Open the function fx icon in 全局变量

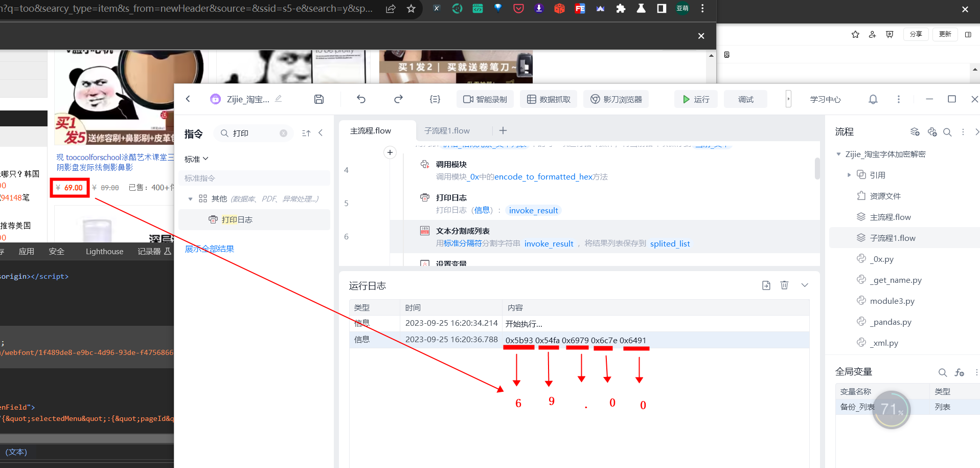(x=960, y=372)
